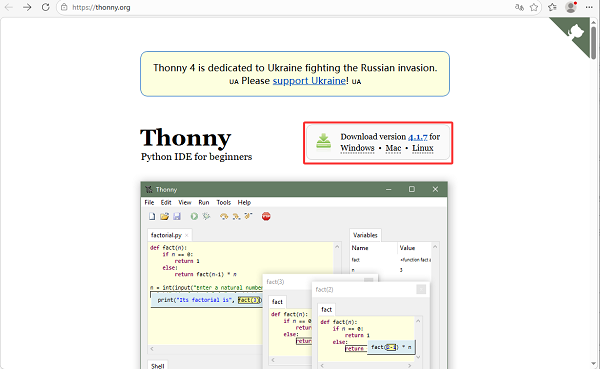
Task: Open Run menu in Thonny screenshot
Action: [x=204, y=202]
